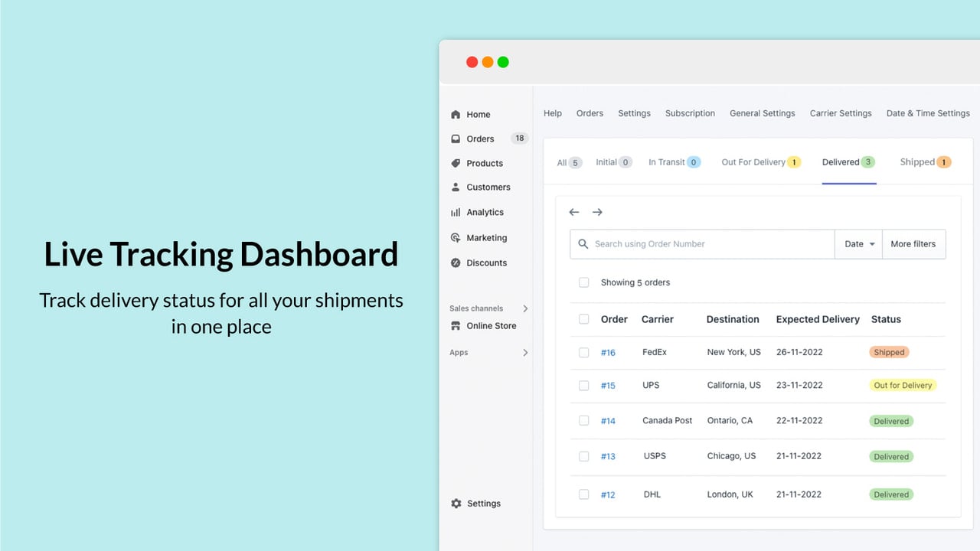Open General Settings in the top menu
This screenshot has width=980, height=551.
(762, 113)
